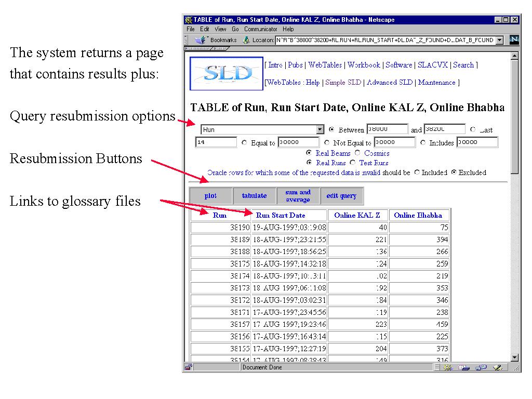
Task: Open the View menu
Action: [x=220, y=29]
